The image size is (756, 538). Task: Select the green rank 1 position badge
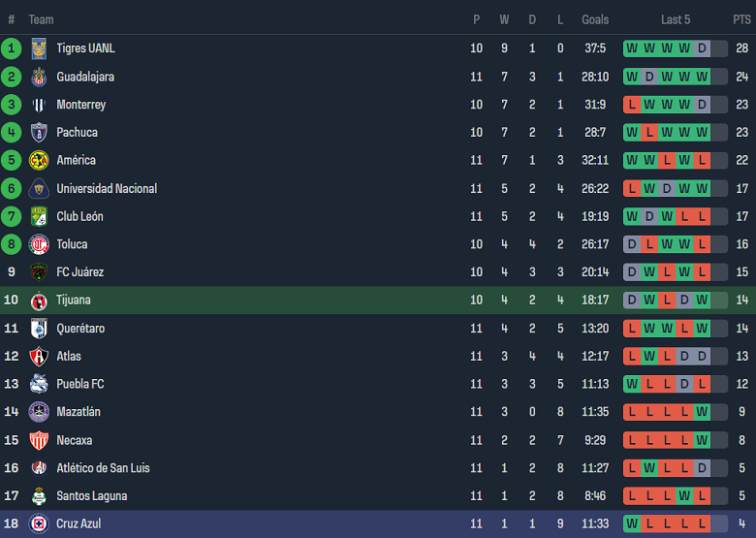tap(12, 48)
